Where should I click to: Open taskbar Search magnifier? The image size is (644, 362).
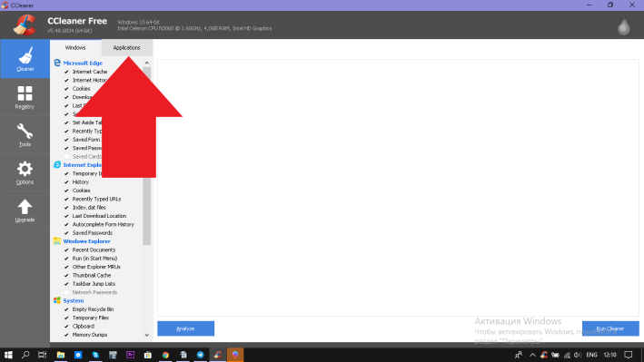pos(25,355)
